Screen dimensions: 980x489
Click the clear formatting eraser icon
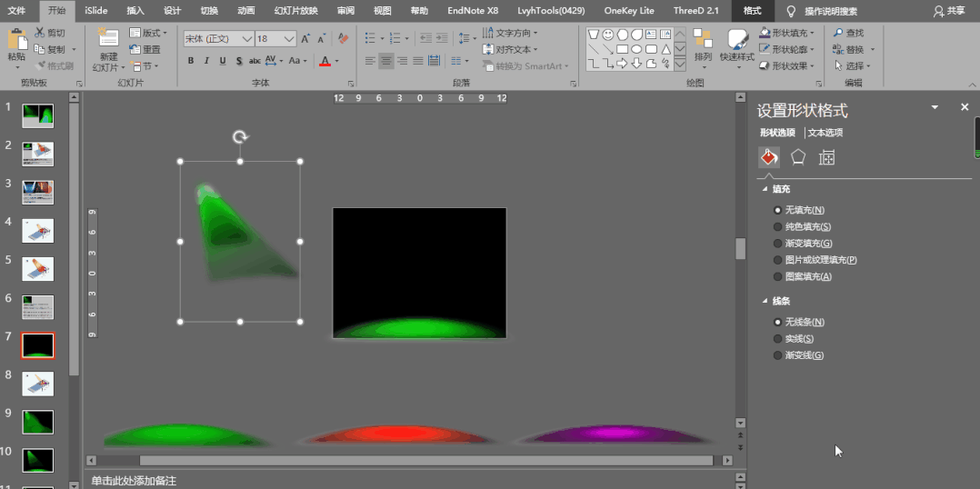[343, 39]
